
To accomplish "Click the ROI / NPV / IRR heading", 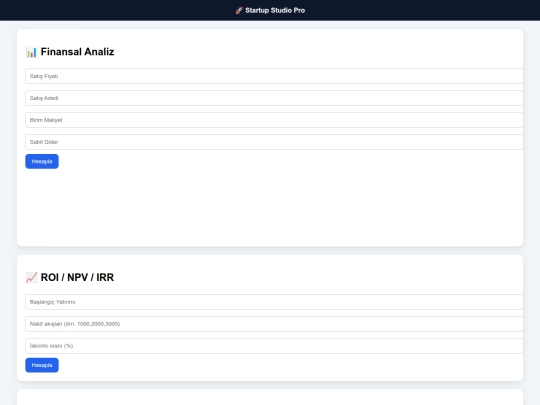I will pyautogui.click(x=77, y=277).
